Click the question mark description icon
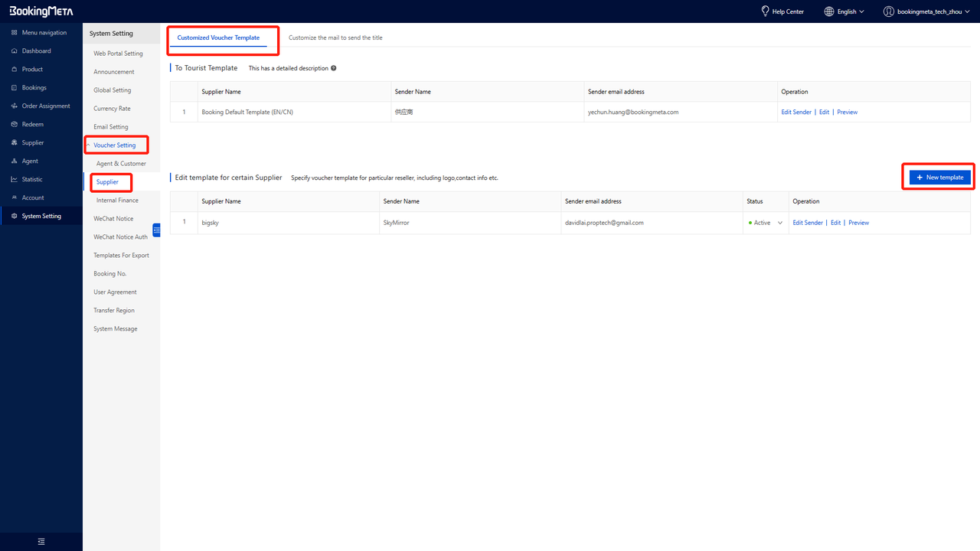This screenshot has height=551, width=980. click(334, 68)
